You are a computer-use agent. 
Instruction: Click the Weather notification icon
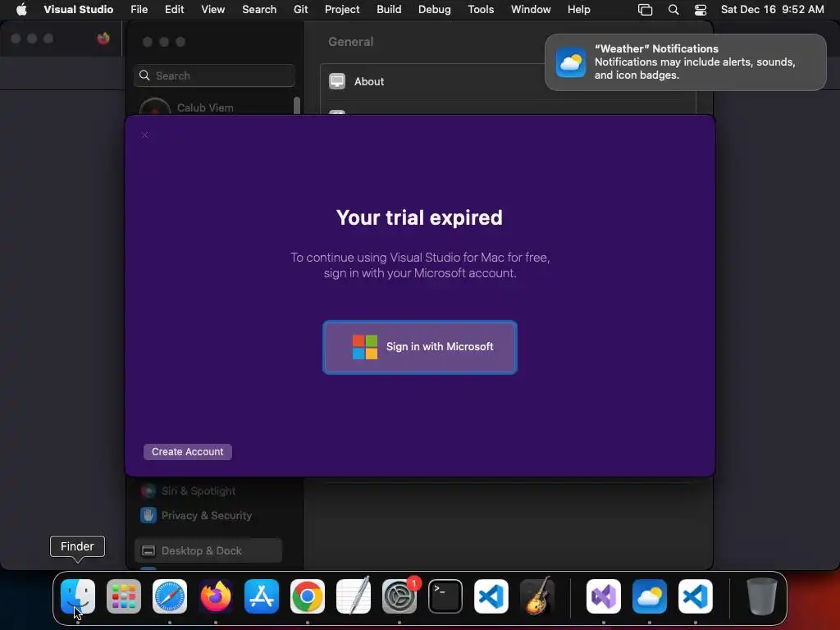coord(571,62)
